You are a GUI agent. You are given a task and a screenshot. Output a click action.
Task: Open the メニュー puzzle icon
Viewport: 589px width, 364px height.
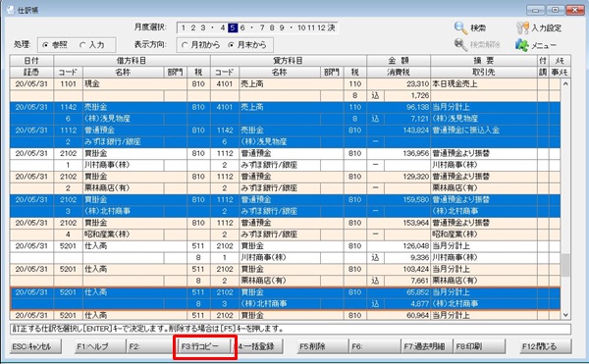pyautogui.click(x=522, y=45)
